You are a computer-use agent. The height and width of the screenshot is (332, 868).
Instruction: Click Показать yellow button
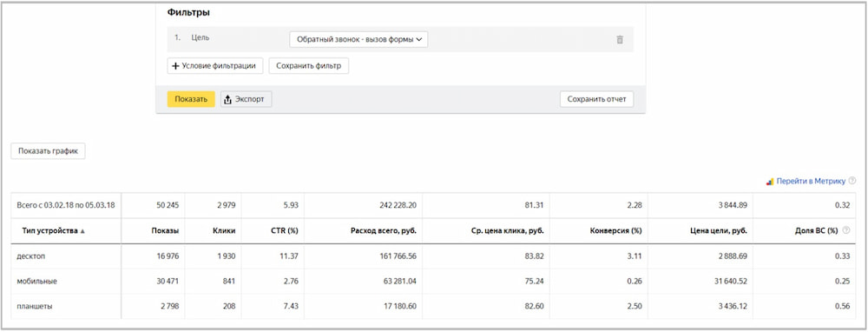(191, 99)
